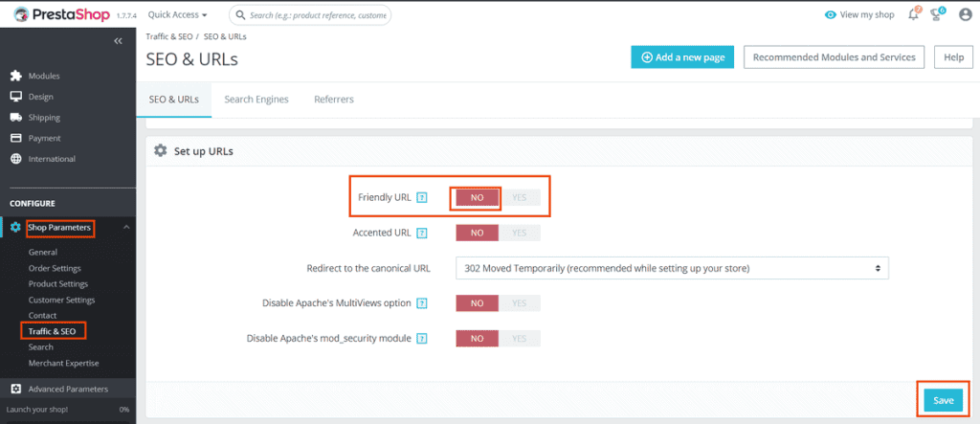This screenshot has width=980, height=424.
Task: Open Contact submenu item
Action: click(42, 315)
